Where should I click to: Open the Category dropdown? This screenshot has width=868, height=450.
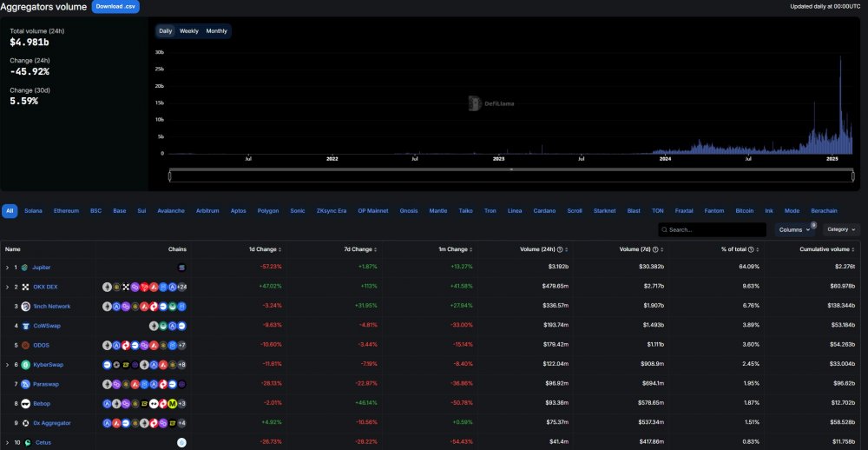tap(841, 229)
